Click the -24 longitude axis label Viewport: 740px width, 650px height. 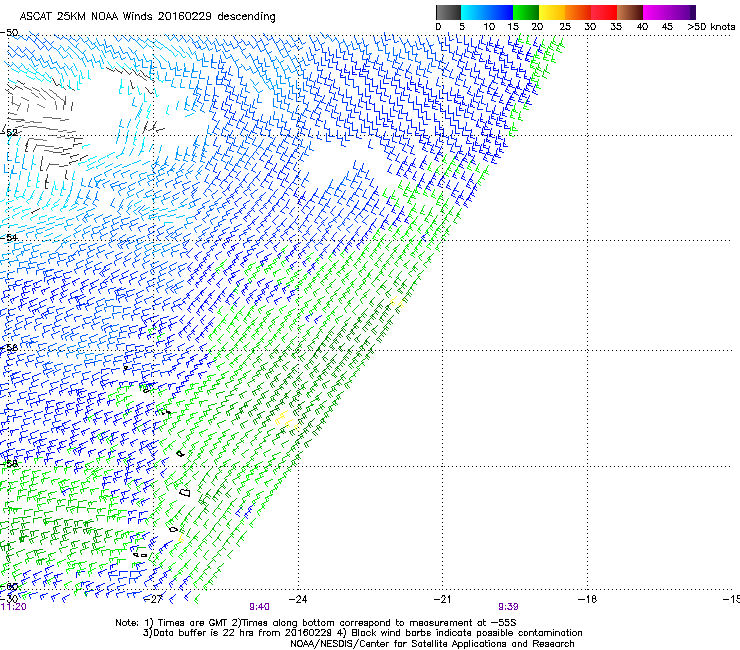coord(298,599)
